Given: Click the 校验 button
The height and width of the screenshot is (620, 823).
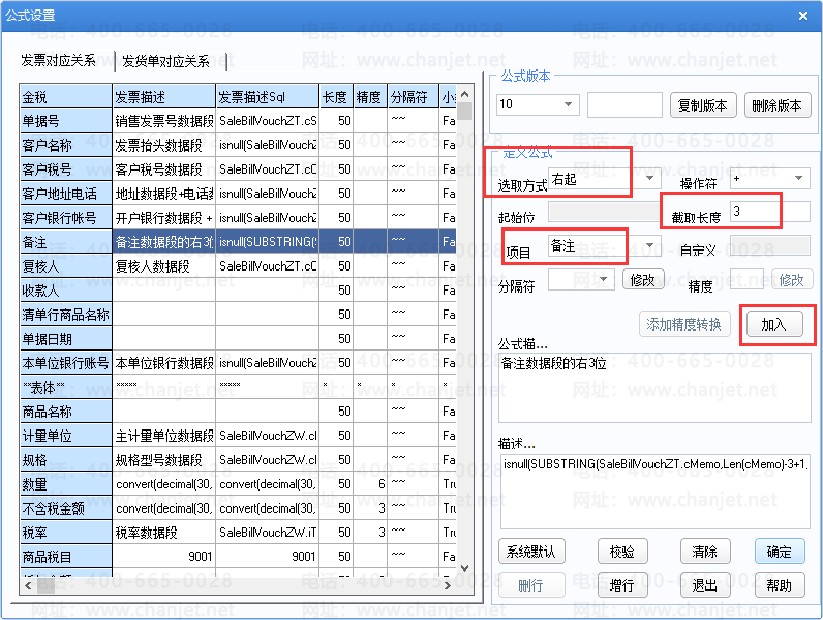Looking at the screenshot, I should click(x=622, y=551).
